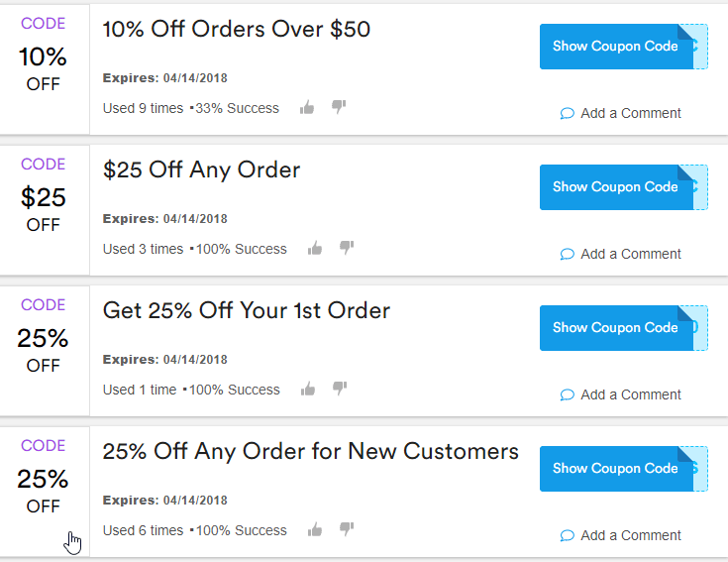728x562 pixels.
Task: Show coupon code for 25% Off 1st Order
Action: click(624, 328)
